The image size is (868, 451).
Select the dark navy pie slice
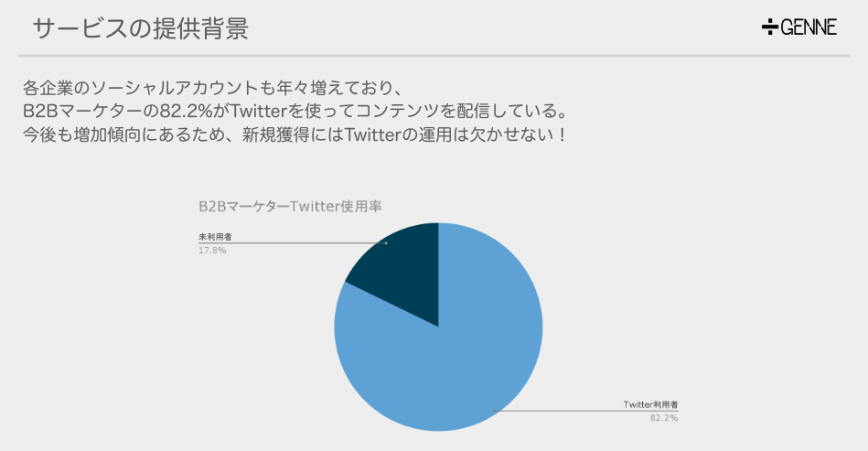(398, 268)
